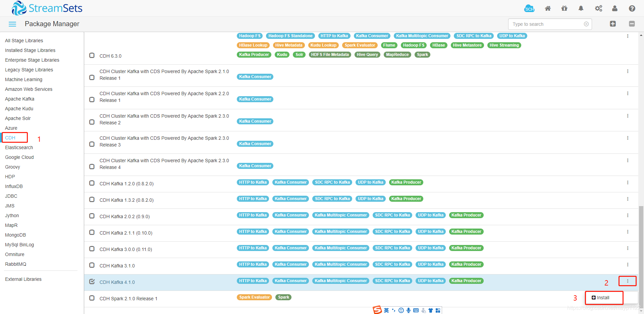644x314 pixels.
Task: Click into the Type to search field
Action: coord(550,24)
